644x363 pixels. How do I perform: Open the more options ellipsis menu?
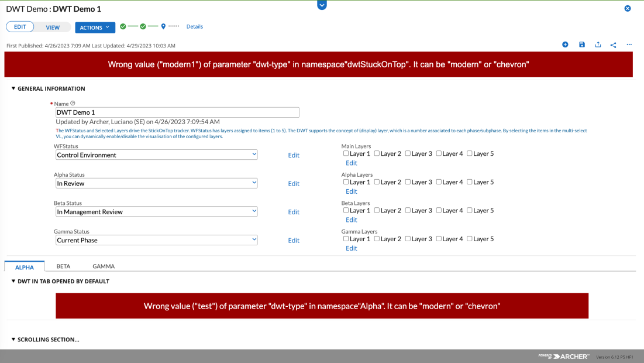coord(629,44)
